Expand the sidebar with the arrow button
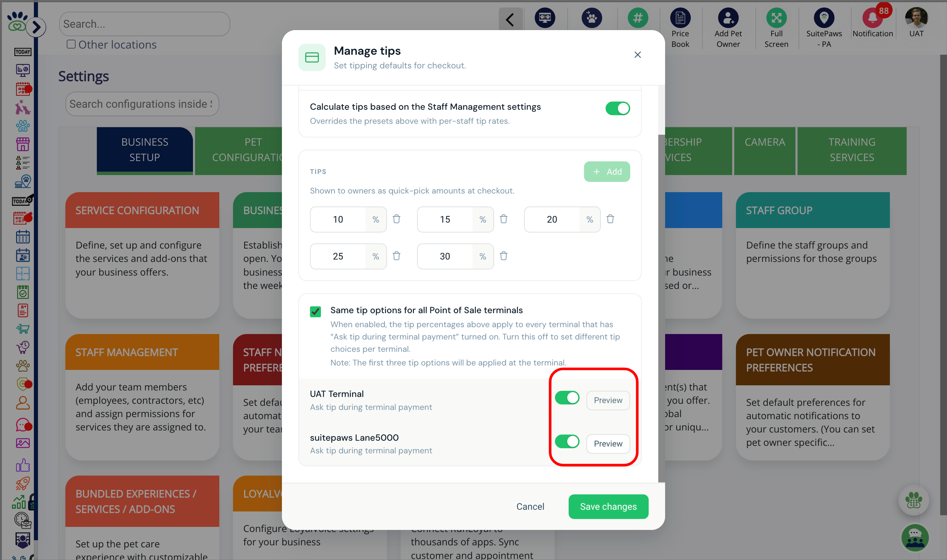This screenshot has height=560, width=947. pyautogui.click(x=36, y=27)
